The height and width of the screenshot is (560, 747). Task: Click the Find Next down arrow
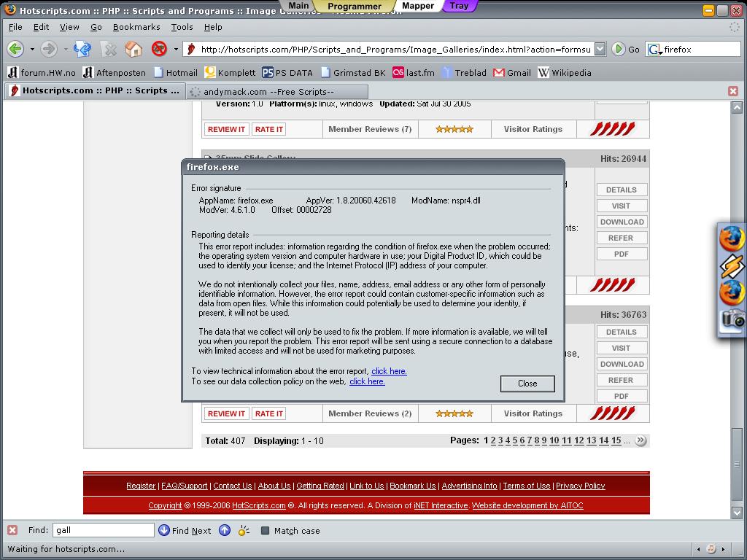click(164, 530)
